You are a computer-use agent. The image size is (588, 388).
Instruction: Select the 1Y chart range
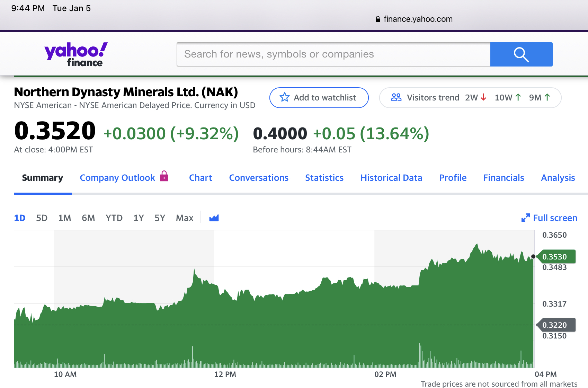click(x=139, y=218)
